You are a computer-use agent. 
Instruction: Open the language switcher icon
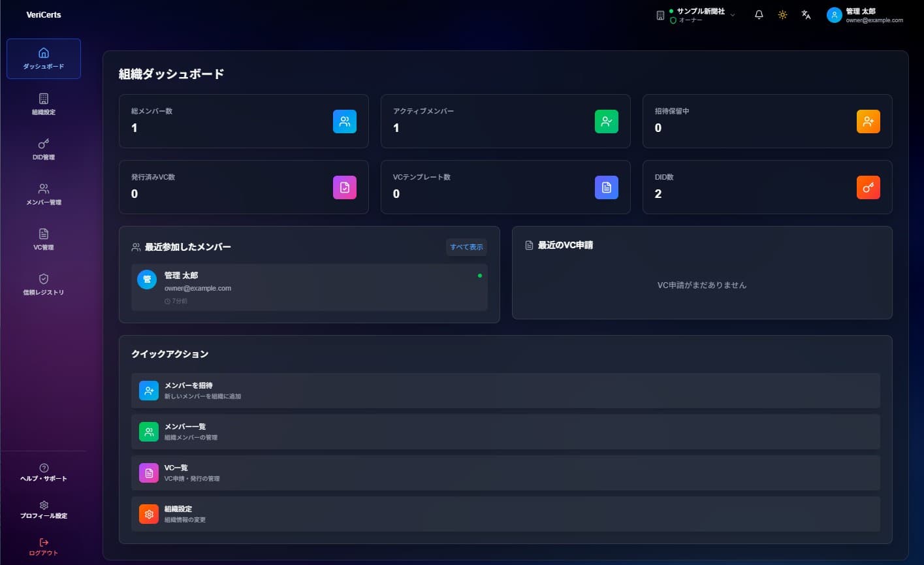[x=806, y=14]
